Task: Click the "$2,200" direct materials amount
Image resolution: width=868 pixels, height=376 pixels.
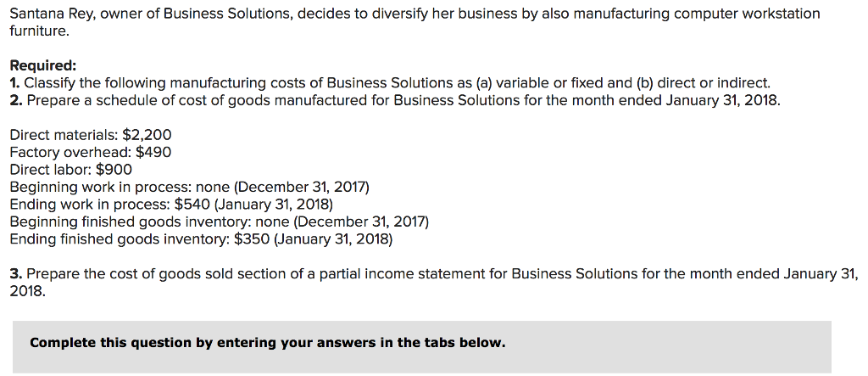Action: point(147,135)
